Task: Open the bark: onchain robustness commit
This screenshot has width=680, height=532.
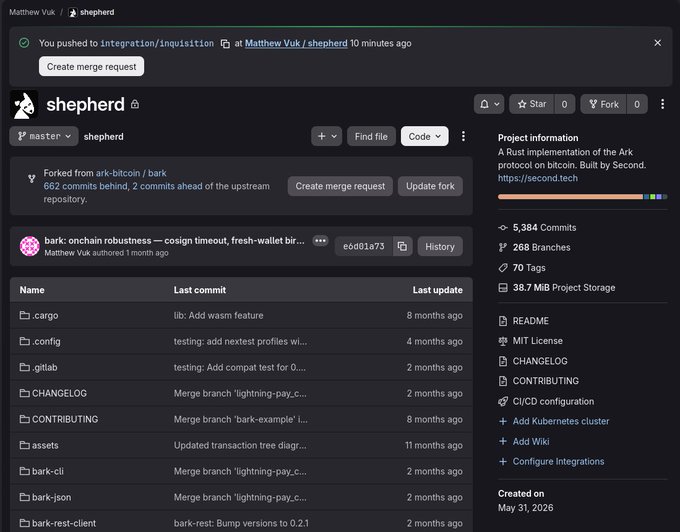Action: pos(174,241)
